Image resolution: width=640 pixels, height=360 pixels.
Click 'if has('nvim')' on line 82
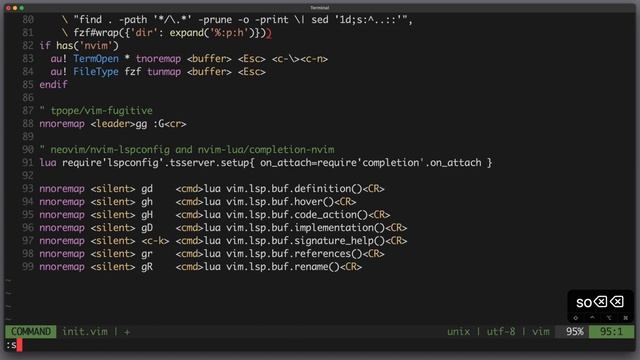tap(79, 45)
